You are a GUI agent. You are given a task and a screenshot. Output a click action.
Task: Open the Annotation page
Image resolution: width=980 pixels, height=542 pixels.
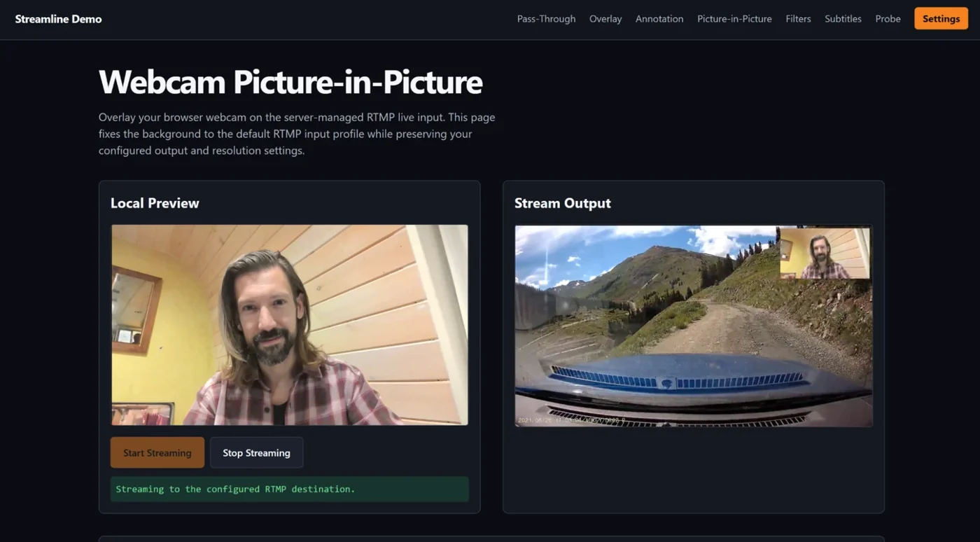click(659, 19)
